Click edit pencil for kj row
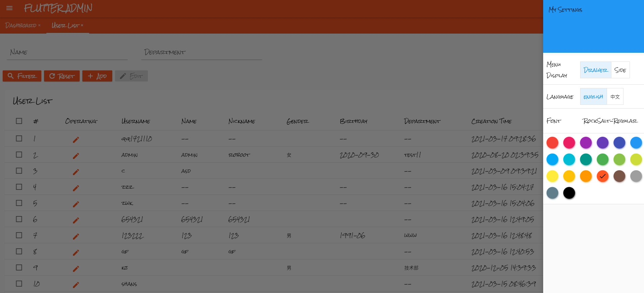Screen dimensions: 644x293 pyautogui.click(x=76, y=268)
